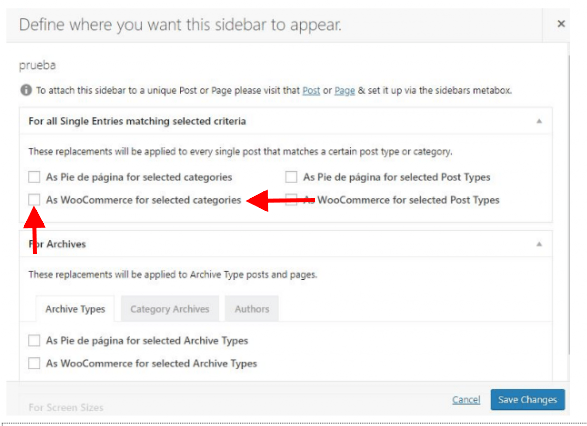Click the Cancel link
Viewport: 587px width, 426px height.
(466, 400)
